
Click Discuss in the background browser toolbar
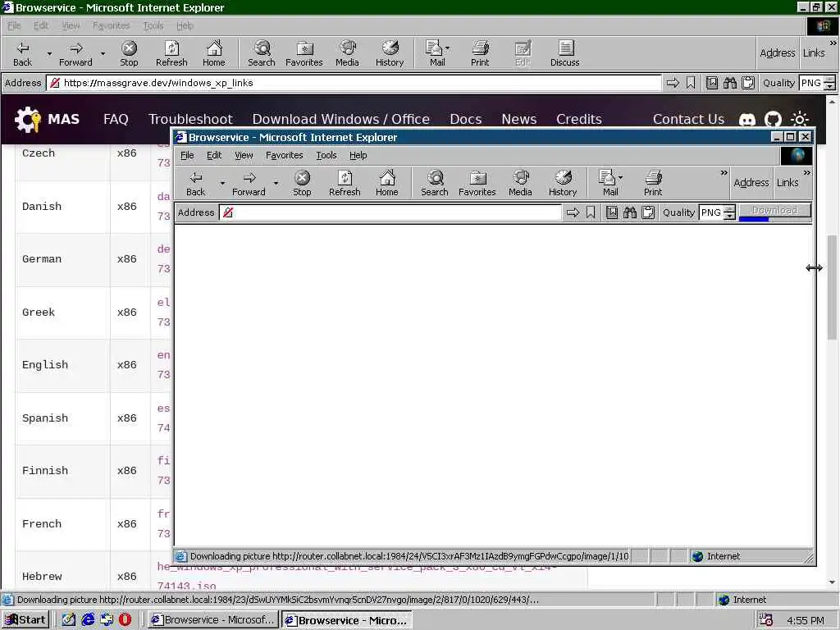[x=564, y=53]
